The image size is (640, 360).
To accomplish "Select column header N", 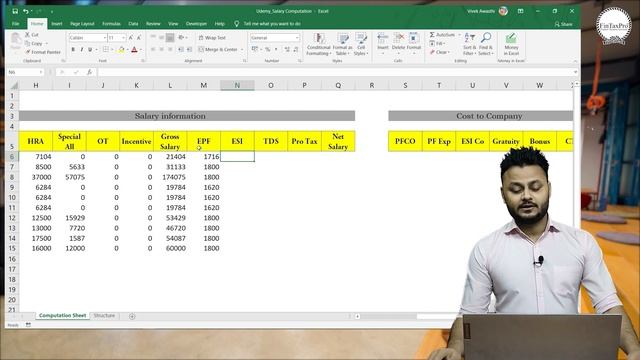I will pyautogui.click(x=237, y=85).
